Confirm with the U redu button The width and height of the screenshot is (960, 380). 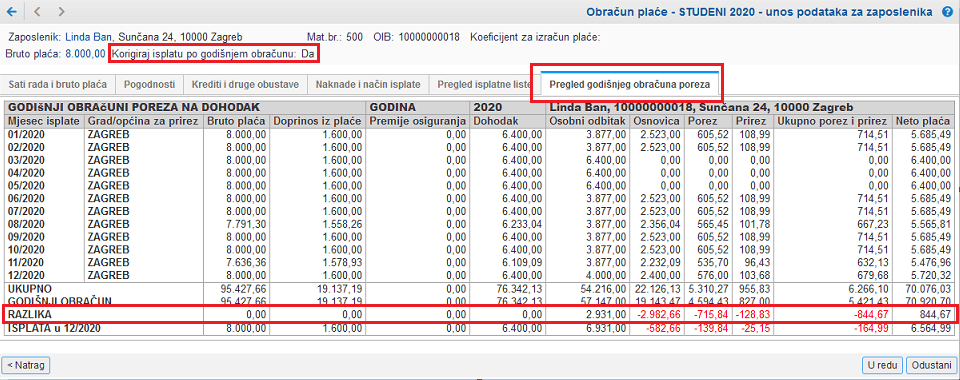882,365
